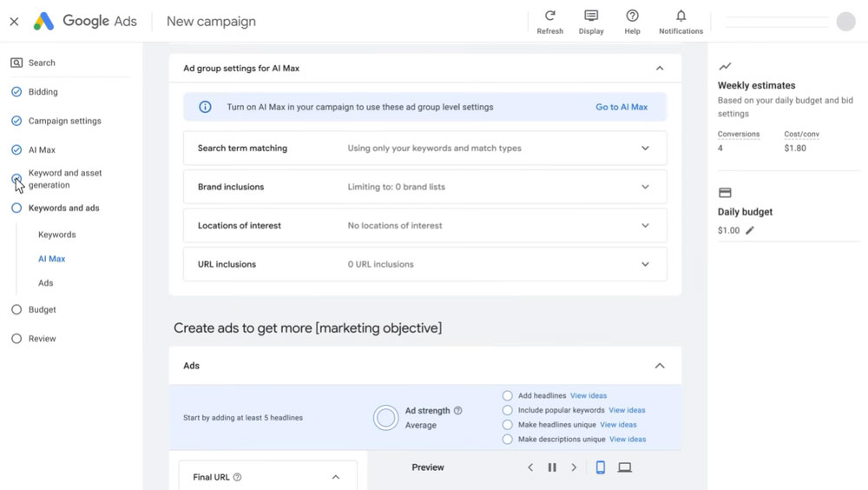Click the Review step circle icon
868x490 pixels.
tap(16, 339)
